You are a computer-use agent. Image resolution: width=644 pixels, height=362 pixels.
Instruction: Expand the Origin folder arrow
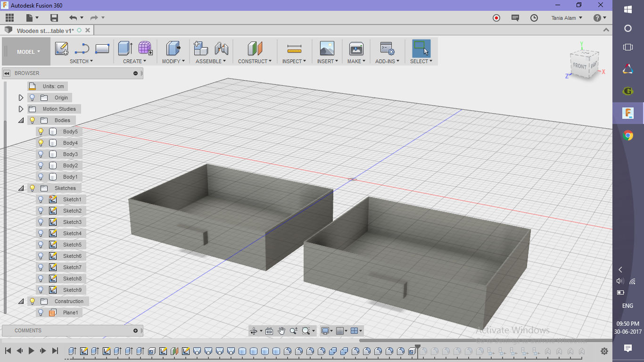coord(21,98)
